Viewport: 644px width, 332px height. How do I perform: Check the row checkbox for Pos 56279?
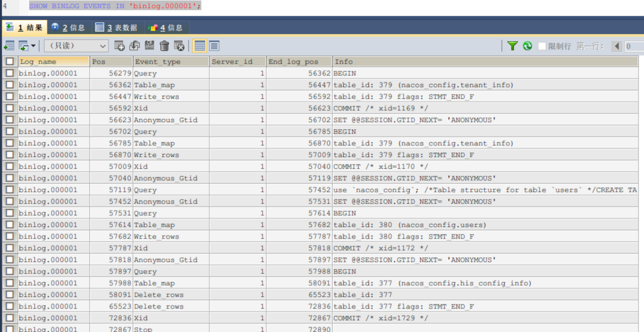10,73
